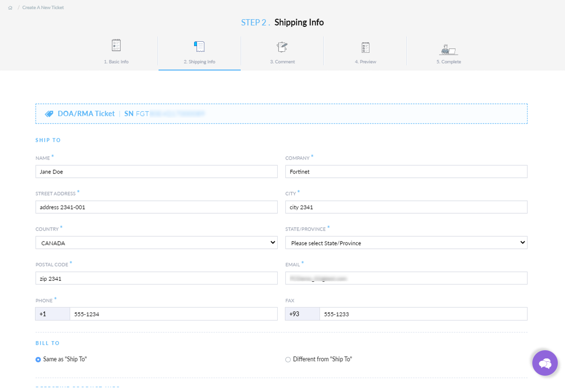Click the Shipping Info step icon

(199, 46)
